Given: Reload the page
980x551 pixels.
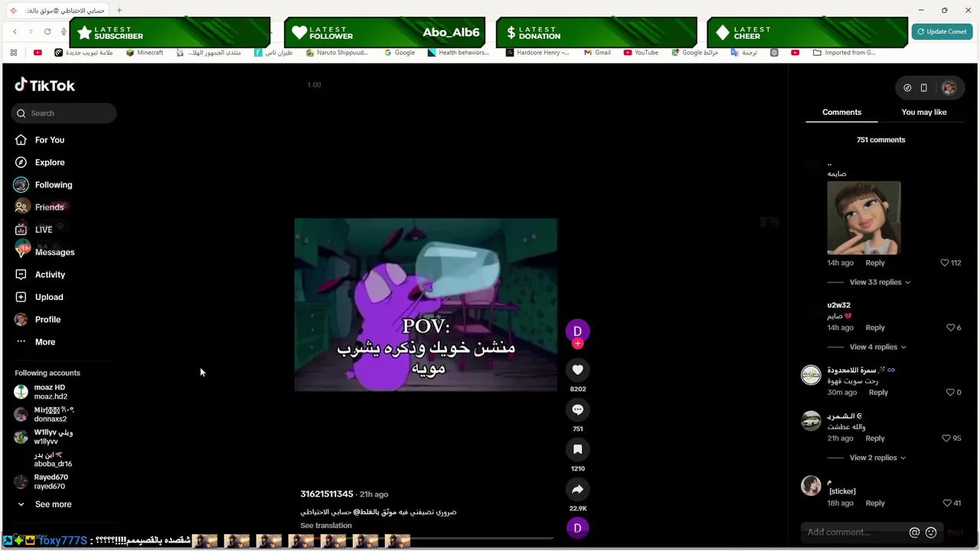Looking at the screenshot, I should coord(47,31).
